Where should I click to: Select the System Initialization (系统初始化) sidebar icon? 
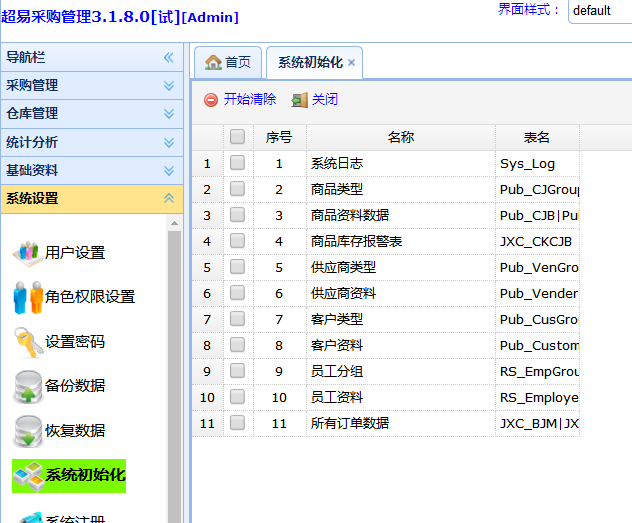click(27, 475)
